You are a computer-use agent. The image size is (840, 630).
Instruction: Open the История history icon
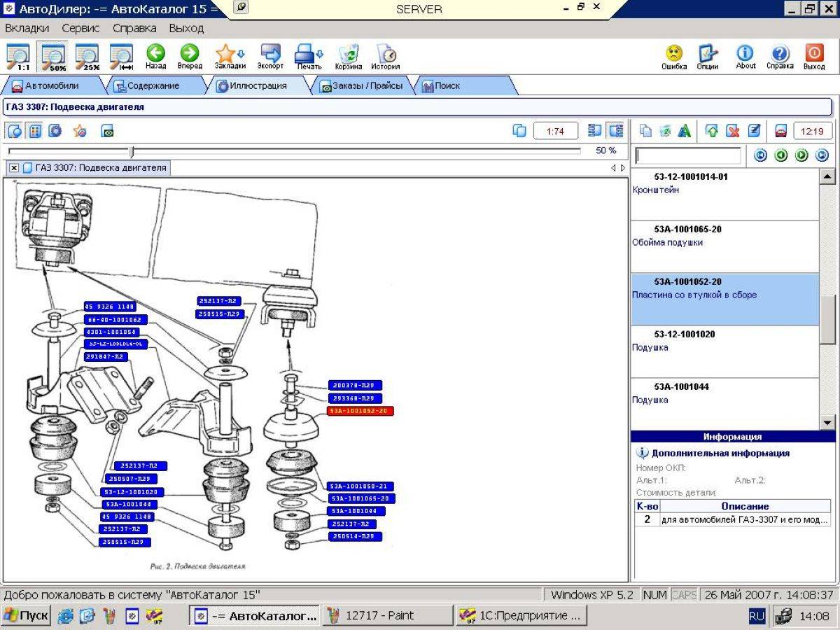pos(385,57)
